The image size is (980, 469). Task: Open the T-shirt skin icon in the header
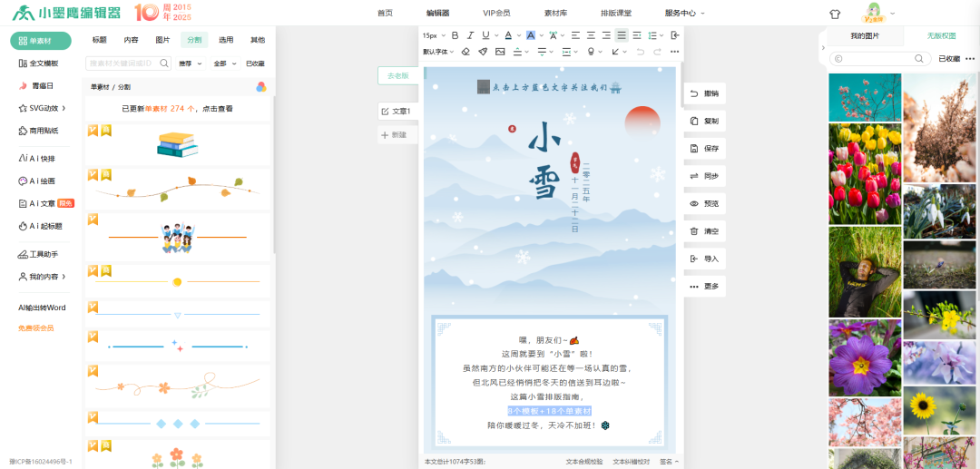835,13
